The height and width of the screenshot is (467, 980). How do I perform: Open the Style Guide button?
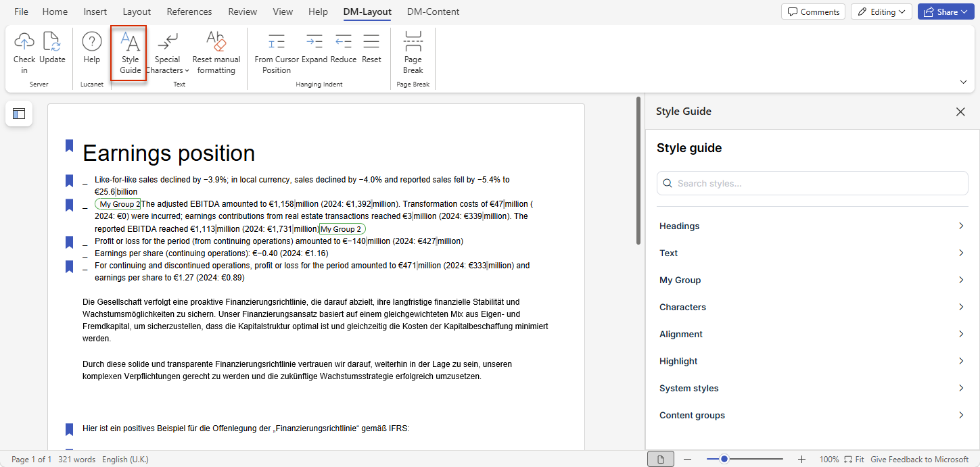click(x=129, y=53)
